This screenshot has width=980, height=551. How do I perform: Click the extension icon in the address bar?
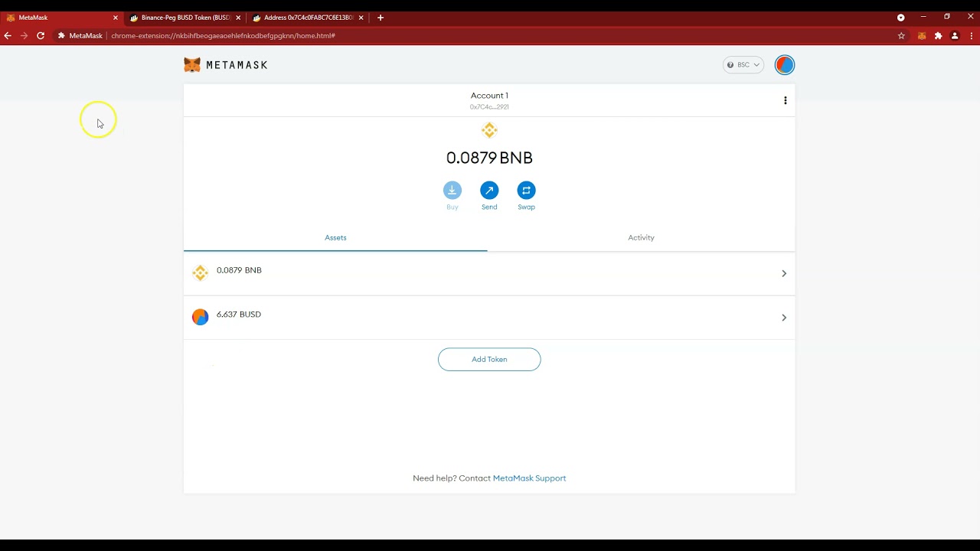(x=61, y=36)
